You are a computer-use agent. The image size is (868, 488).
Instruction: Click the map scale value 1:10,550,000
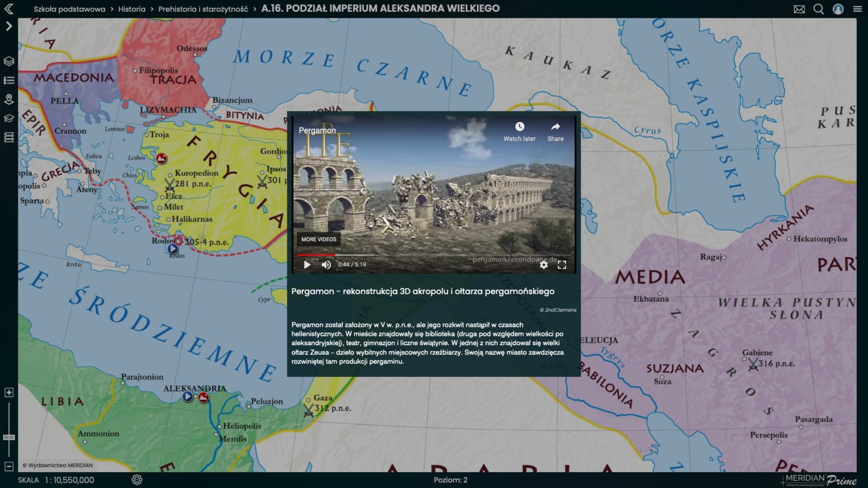(69, 480)
